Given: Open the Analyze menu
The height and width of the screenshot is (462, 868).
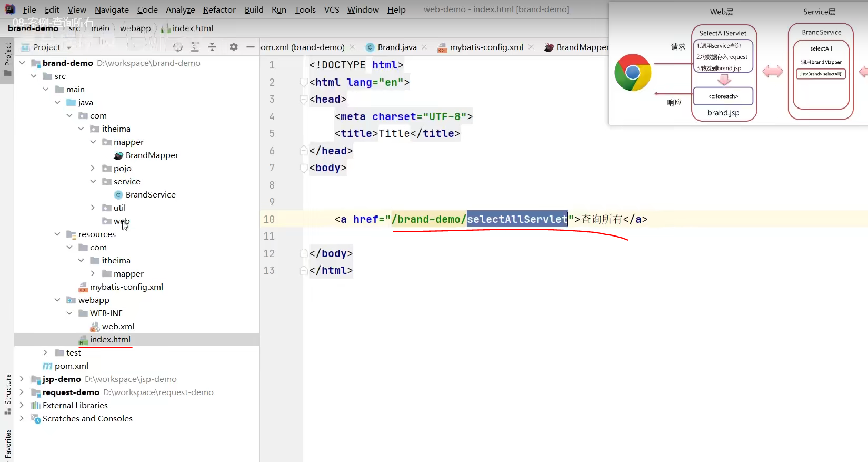Looking at the screenshot, I should [181, 9].
